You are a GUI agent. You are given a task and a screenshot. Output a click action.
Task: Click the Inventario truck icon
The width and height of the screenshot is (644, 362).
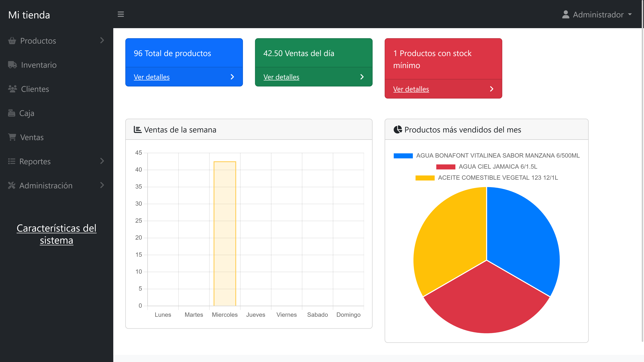click(12, 65)
